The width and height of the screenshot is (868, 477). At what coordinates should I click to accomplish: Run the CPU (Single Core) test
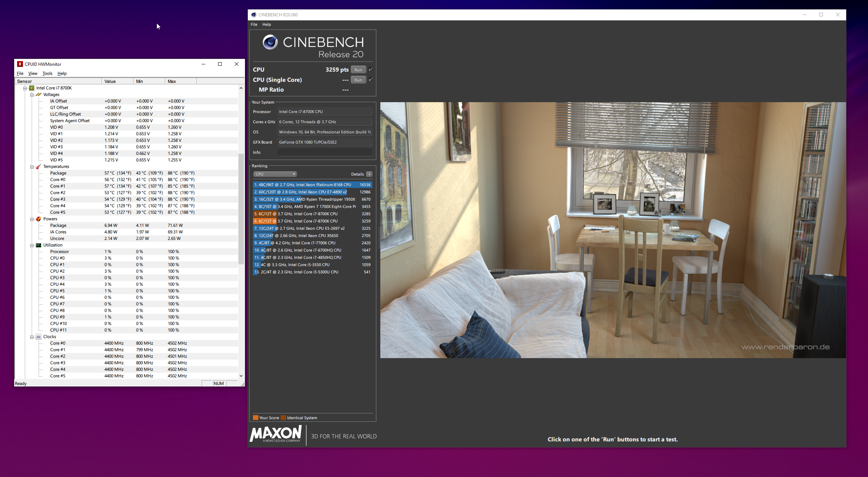point(358,80)
